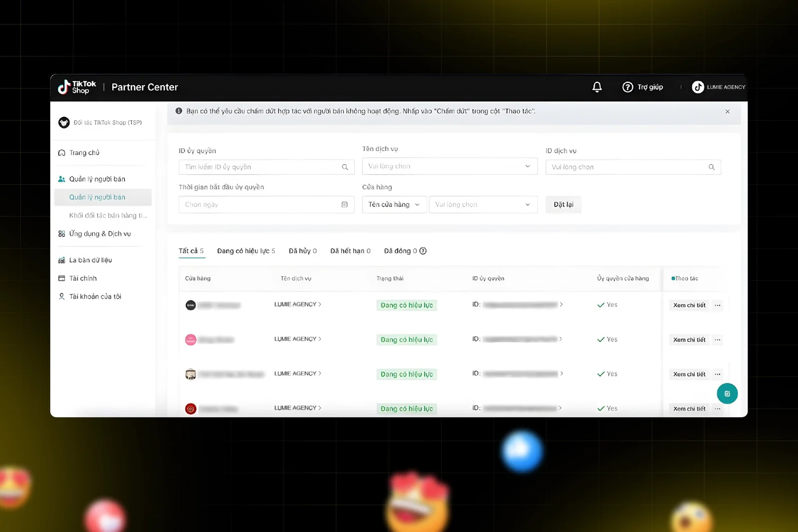The height and width of the screenshot is (532, 798).
Task: Click the TikTok Shop logo
Action: click(x=77, y=87)
